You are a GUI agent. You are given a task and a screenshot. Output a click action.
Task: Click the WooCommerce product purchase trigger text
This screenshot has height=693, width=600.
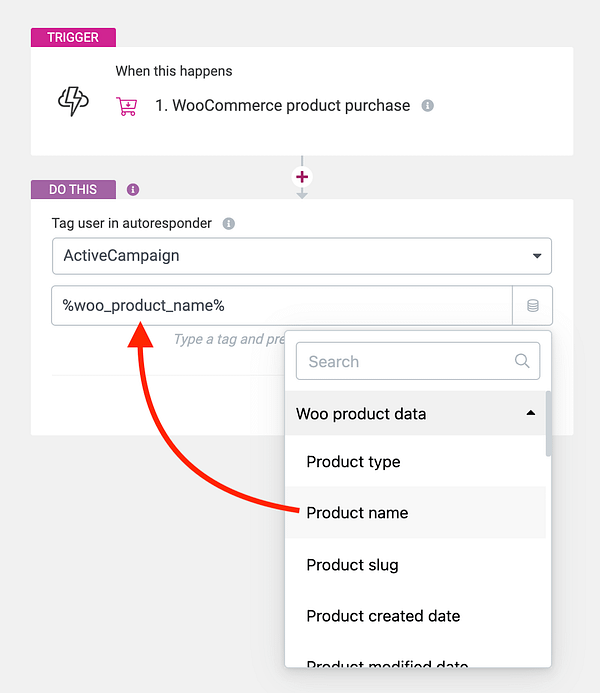point(282,106)
